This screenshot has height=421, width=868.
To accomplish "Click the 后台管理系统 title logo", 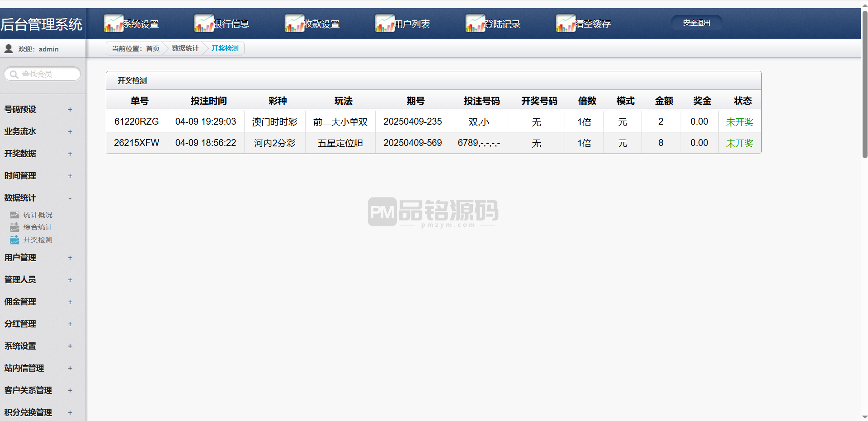I will tap(41, 24).
